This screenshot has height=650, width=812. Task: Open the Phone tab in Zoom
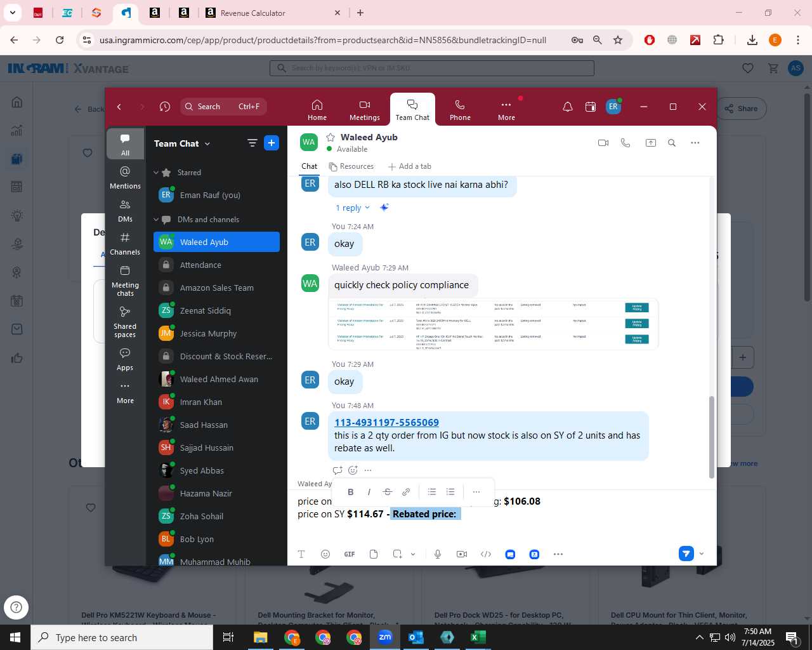click(x=460, y=110)
